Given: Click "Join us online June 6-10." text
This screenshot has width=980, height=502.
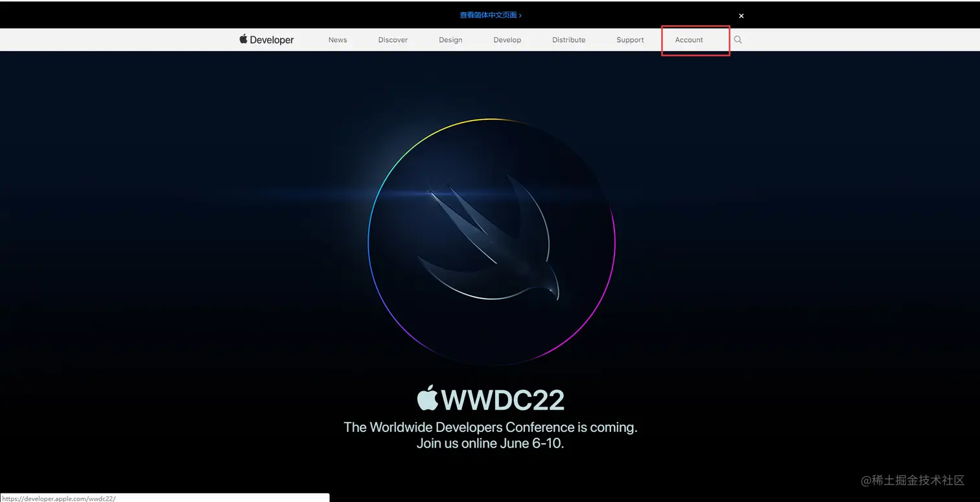Looking at the screenshot, I should point(490,444).
